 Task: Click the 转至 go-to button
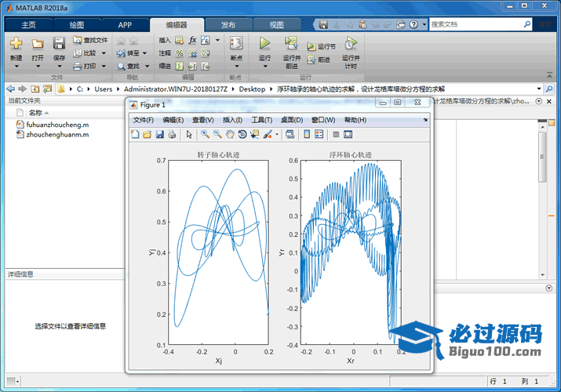(128, 53)
